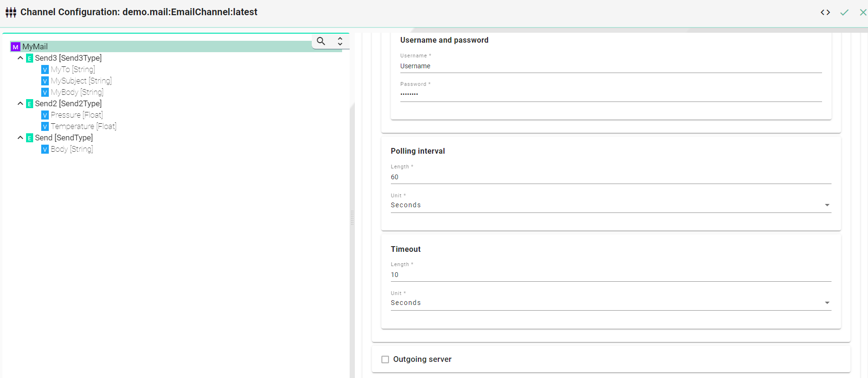Click the Username input field
Image resolution: width=868 pixels, height=378 pixels.
pos(610,66)
